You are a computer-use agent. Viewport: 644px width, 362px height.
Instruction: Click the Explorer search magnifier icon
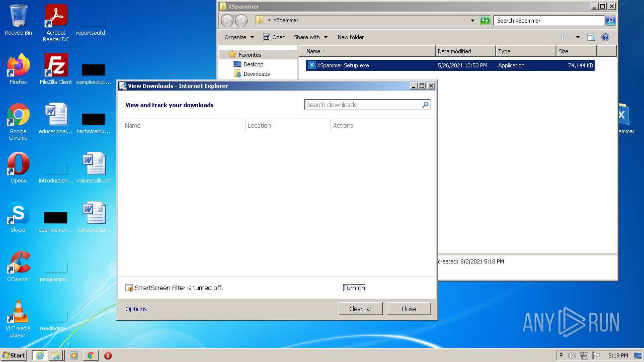coord(610,21)
